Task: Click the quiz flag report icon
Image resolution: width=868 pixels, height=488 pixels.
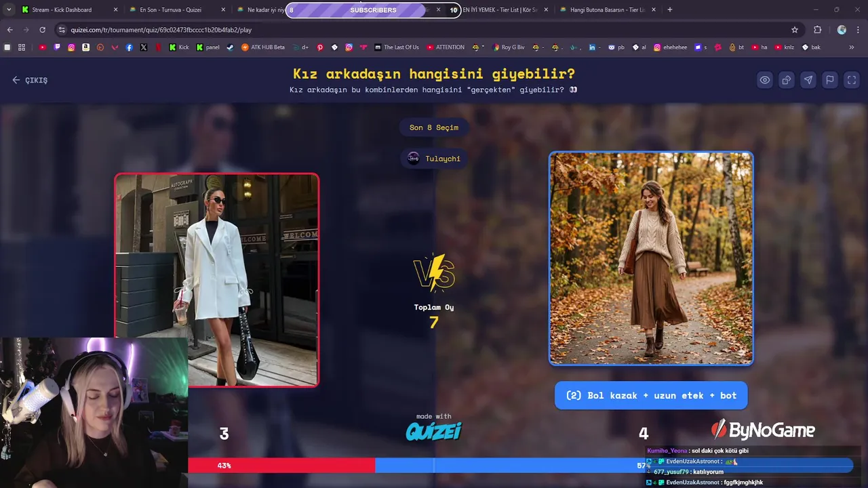Action: coord(830,80)
